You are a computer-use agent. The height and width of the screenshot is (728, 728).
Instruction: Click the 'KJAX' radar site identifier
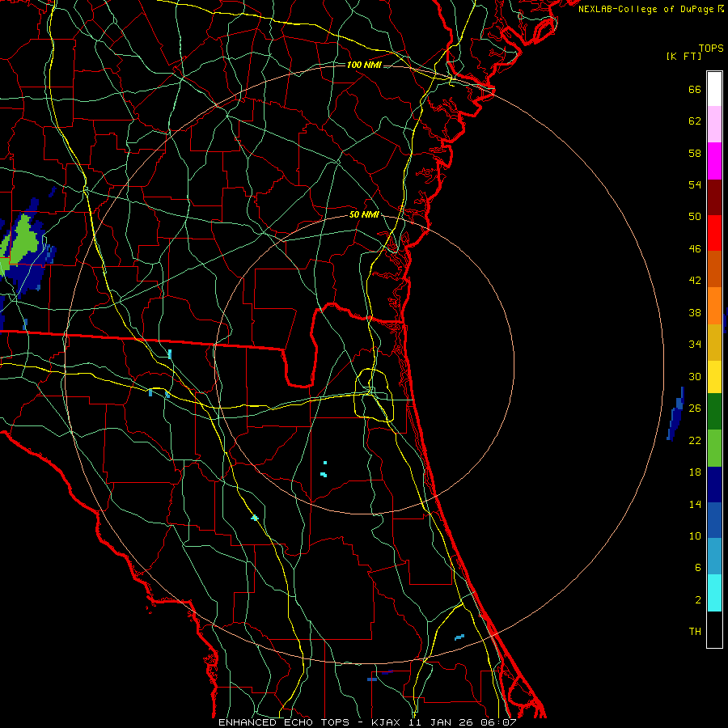(x=387, y=722)
